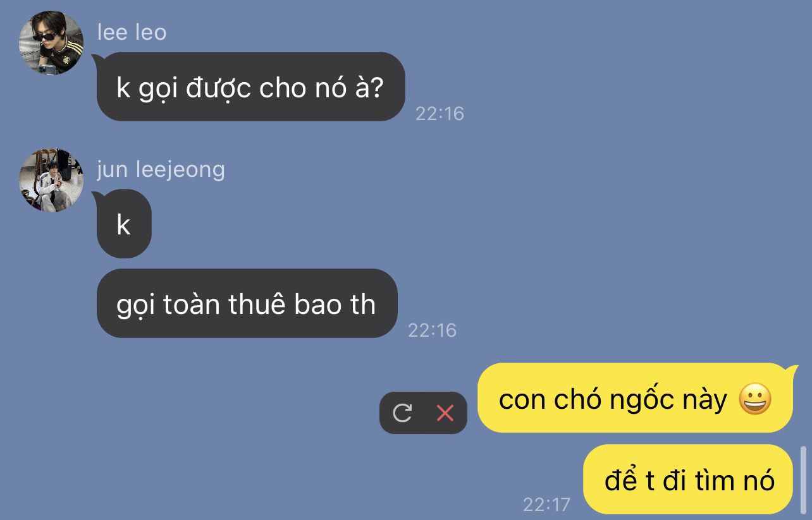Select the "gọi toàn thuê bao th" bubble
The height and width of the screenshot is (520, 812).
tap(247, 304)
